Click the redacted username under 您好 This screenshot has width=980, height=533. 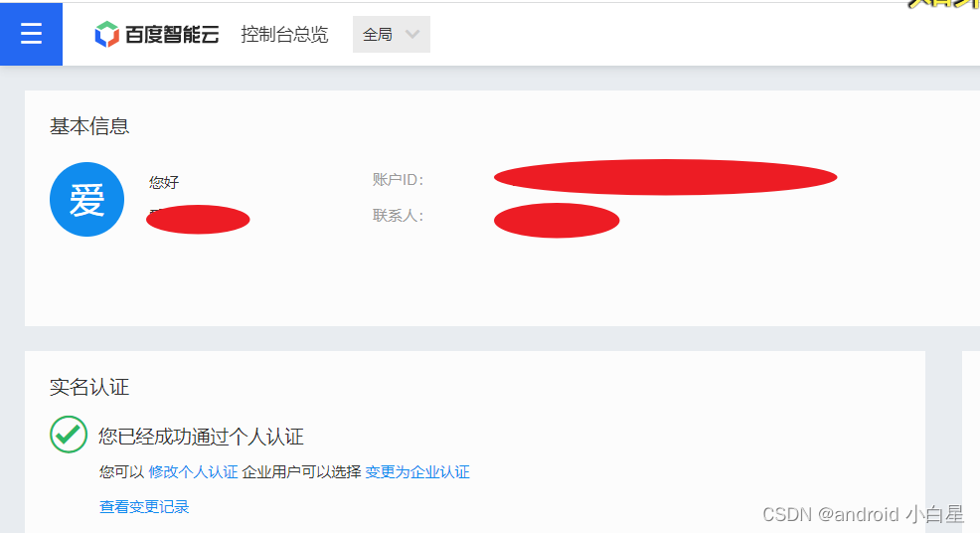(198, 219)
